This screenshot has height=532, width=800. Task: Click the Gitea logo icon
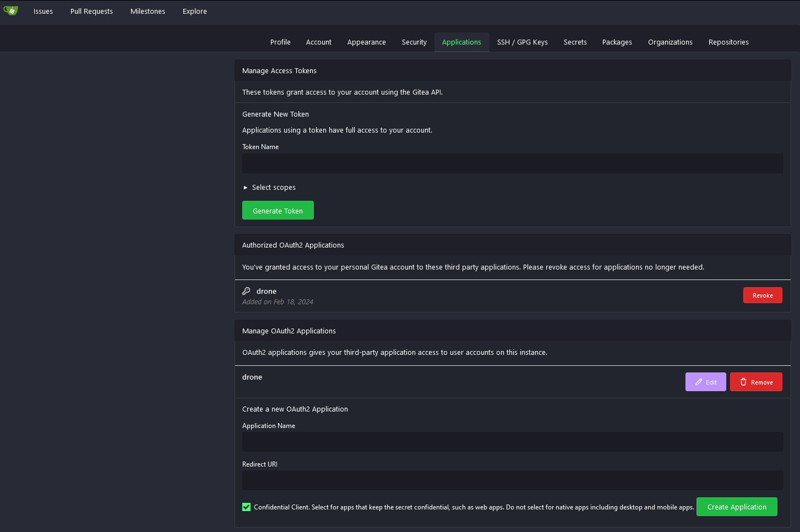(10, 10)
